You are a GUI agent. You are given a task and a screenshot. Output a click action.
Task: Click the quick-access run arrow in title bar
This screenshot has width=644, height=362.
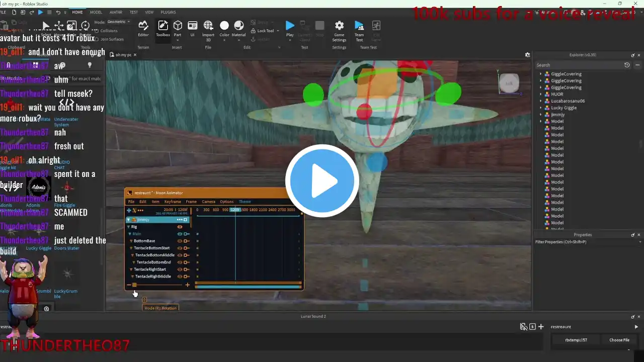tap(41, 12)
